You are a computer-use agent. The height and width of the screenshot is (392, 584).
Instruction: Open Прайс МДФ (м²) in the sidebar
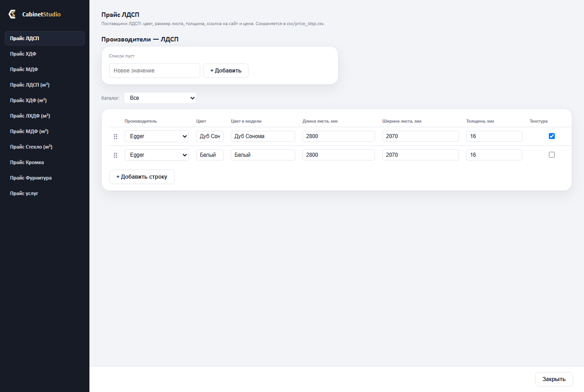click(45, 131)
